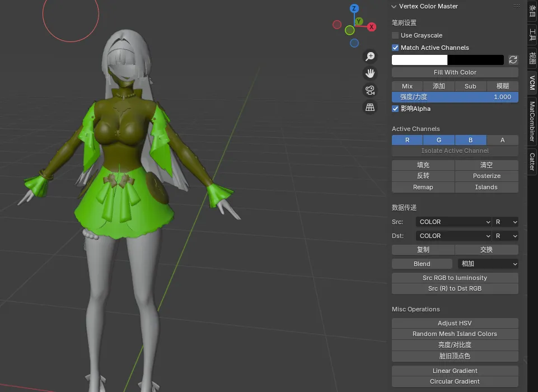The image size is (538, 392).
Task: Click the 复制 data transfer button
Action: coord(423,250)
